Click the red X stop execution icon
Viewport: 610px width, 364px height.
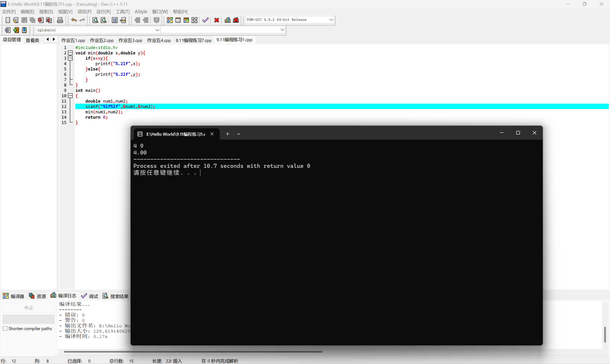point(217,20)
